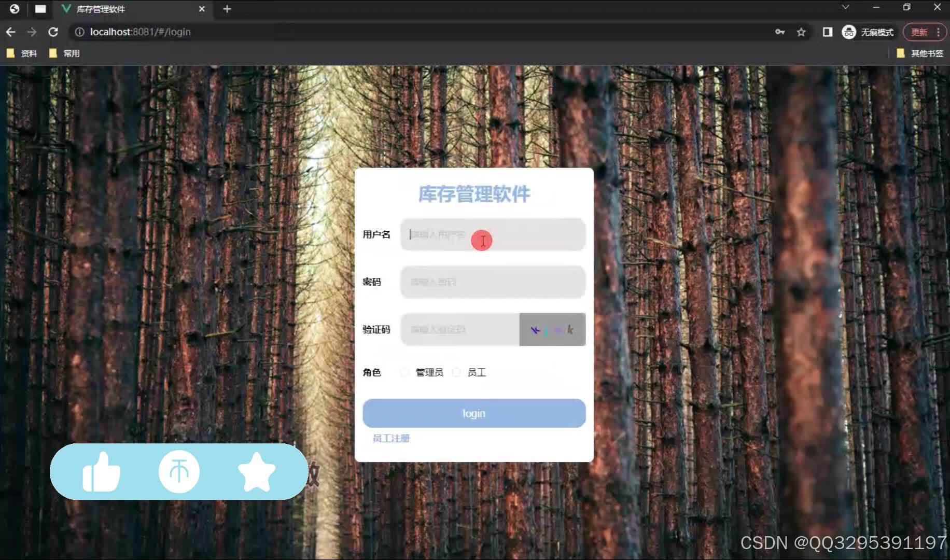Screen dimensions: 950x560
Task: Focus the 密码 input field
Action: tap(493, 282)
